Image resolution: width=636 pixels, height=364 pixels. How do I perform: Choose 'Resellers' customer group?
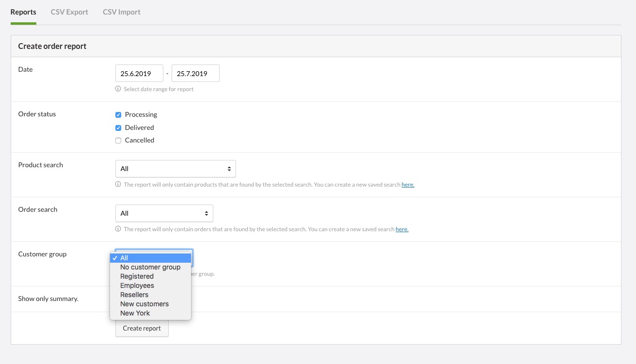click(151, 295)
